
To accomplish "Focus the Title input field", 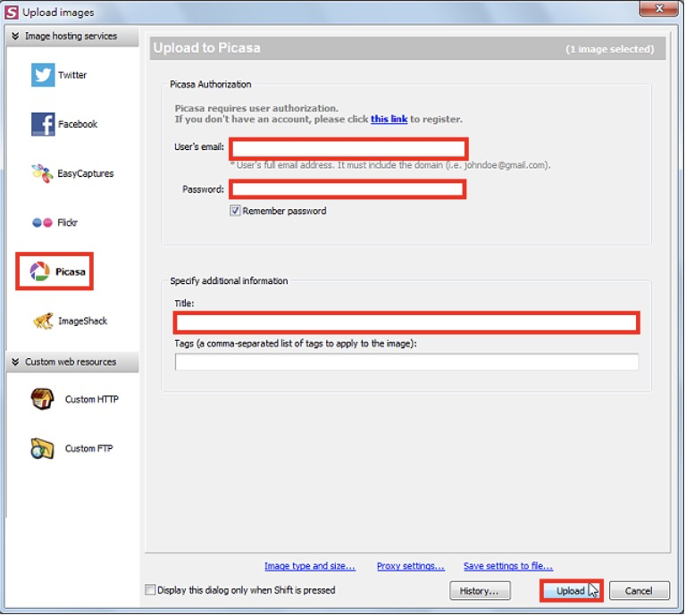I will point(406,322).
